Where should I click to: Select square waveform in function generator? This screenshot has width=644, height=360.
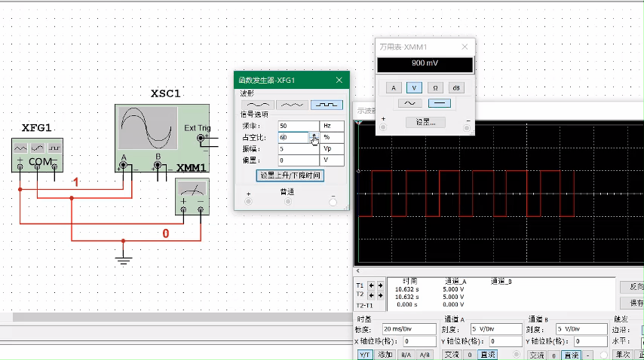327,105
